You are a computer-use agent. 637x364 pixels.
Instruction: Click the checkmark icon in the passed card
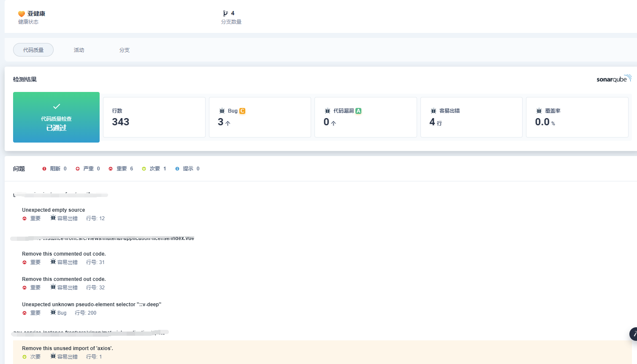pos(57,106)
